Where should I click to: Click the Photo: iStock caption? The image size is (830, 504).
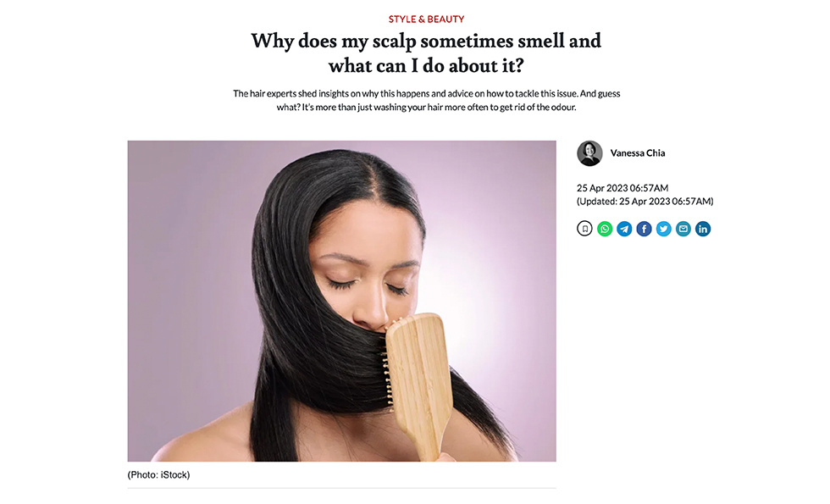pos(158,475)
